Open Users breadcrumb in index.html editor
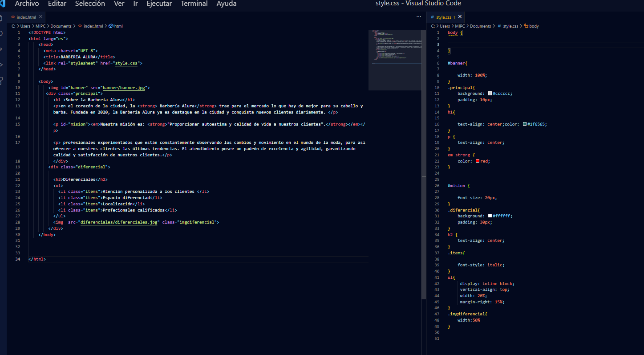Viewport: 644px width, 355px height. coord(25,26)
